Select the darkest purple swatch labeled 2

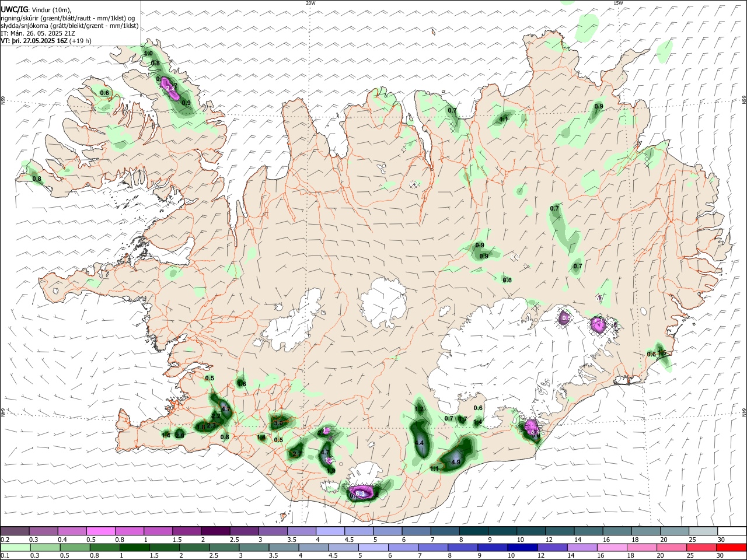(x=215, y=531)
